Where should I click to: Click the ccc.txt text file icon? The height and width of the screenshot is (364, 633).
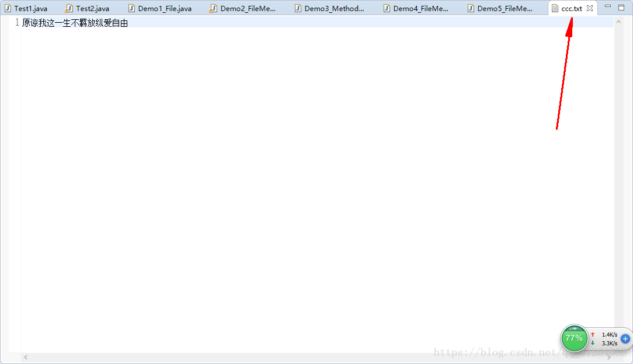point(555,8)
